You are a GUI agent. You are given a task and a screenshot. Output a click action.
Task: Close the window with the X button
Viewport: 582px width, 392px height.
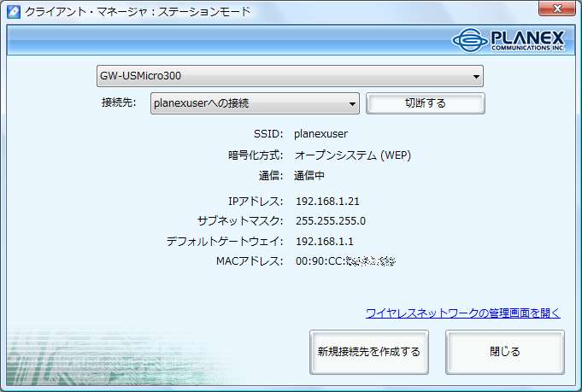coord(556,9)
